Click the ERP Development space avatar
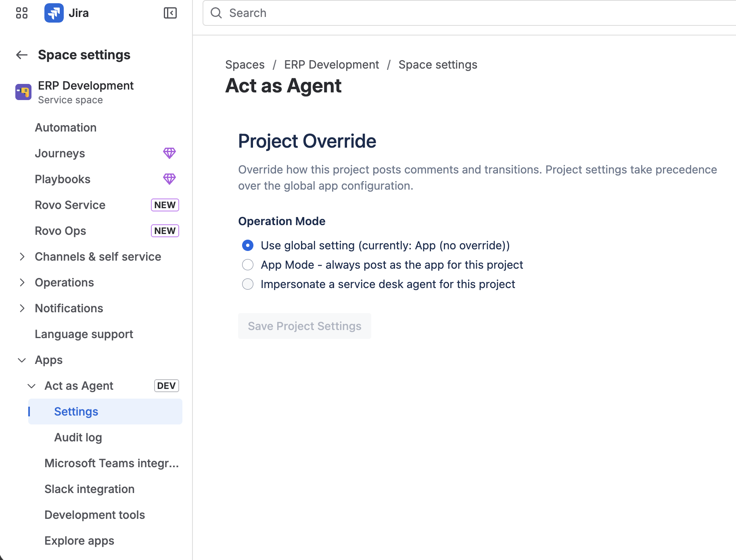 click(23, 92)
